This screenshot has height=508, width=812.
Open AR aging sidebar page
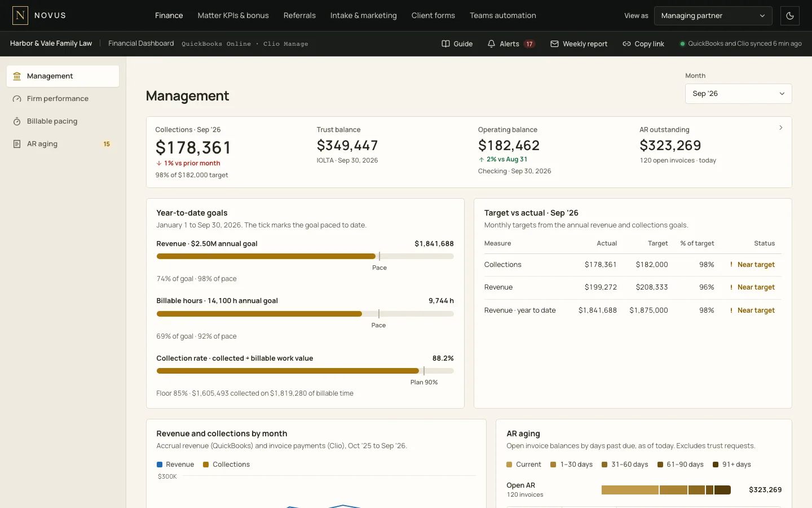(63, 144)
